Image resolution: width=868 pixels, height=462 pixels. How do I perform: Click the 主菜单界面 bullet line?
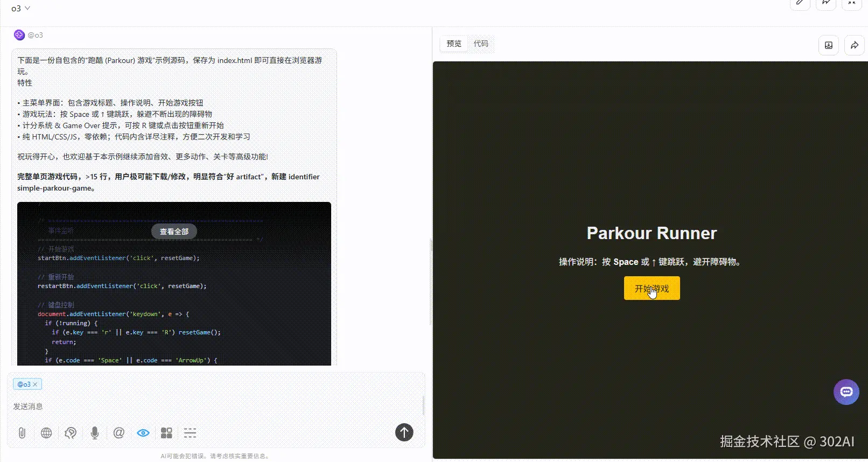pos(110,103)
